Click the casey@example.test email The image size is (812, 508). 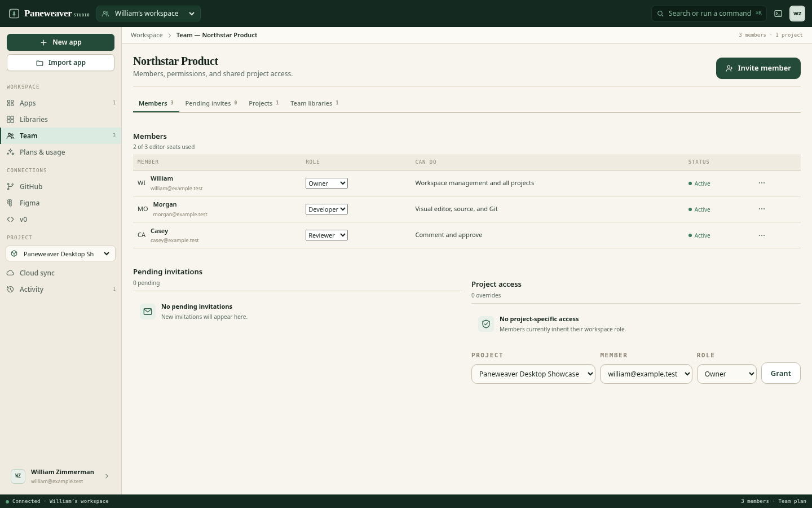pos(175,240)
